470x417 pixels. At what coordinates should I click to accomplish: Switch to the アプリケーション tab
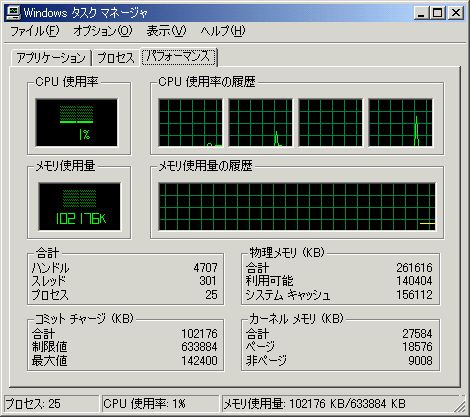click(x=51, y=58)
